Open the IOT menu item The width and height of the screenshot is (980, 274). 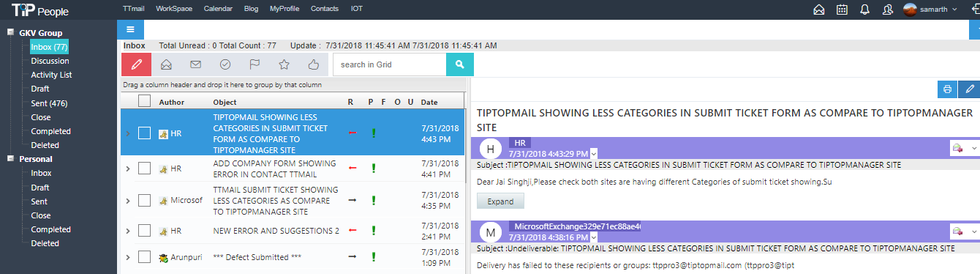(x=356, y=9)
